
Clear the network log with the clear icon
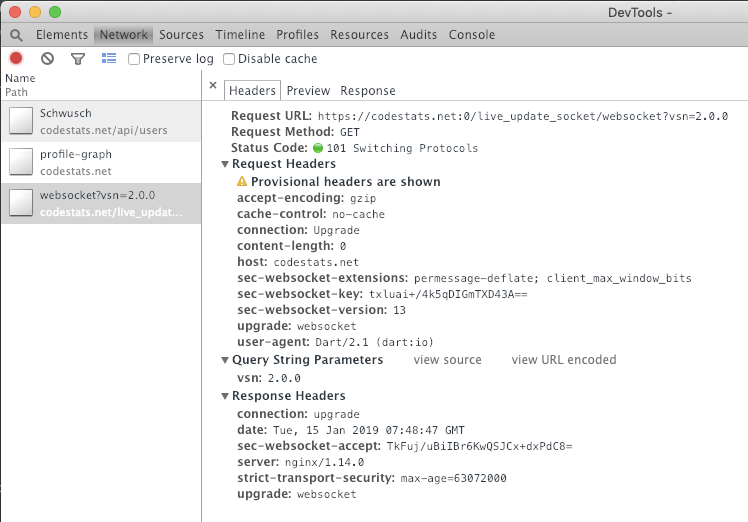[47, 59]
